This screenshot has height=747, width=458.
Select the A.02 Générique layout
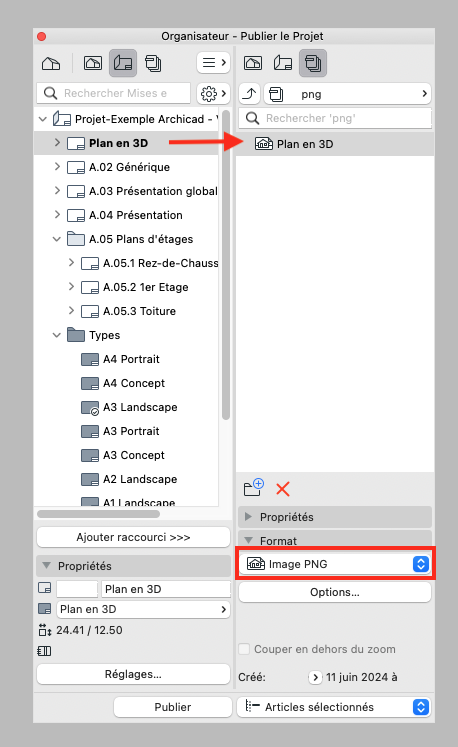[x=129, y=167]
